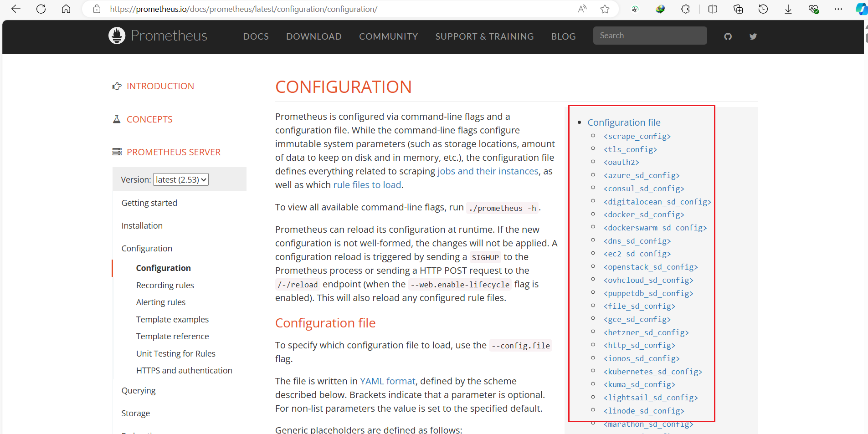Click into the Search input field

click(650, 36)
